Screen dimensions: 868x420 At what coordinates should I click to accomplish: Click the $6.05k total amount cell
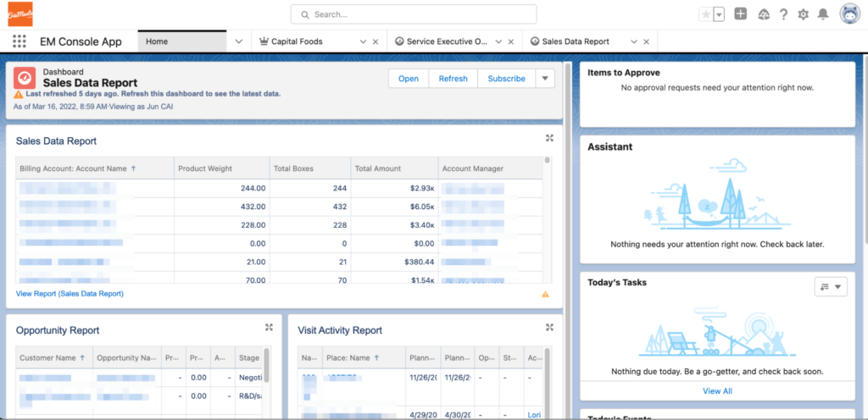(x=395, y=206)
